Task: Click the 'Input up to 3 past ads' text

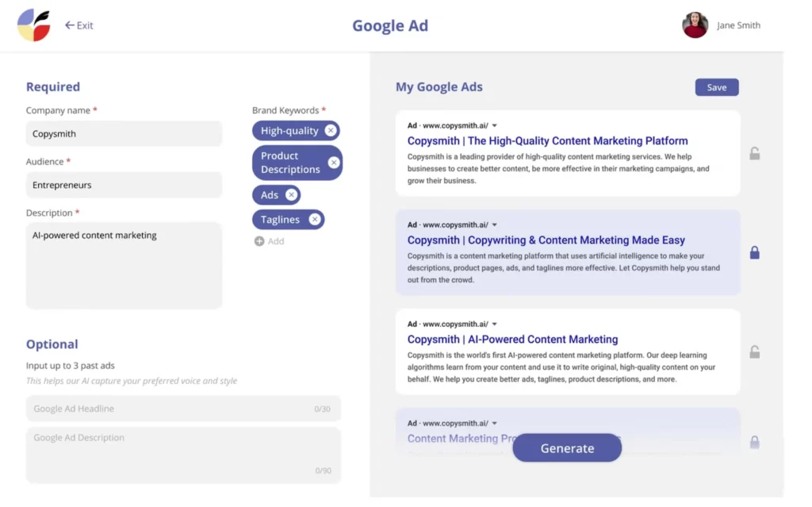Action: pos(71,366)
